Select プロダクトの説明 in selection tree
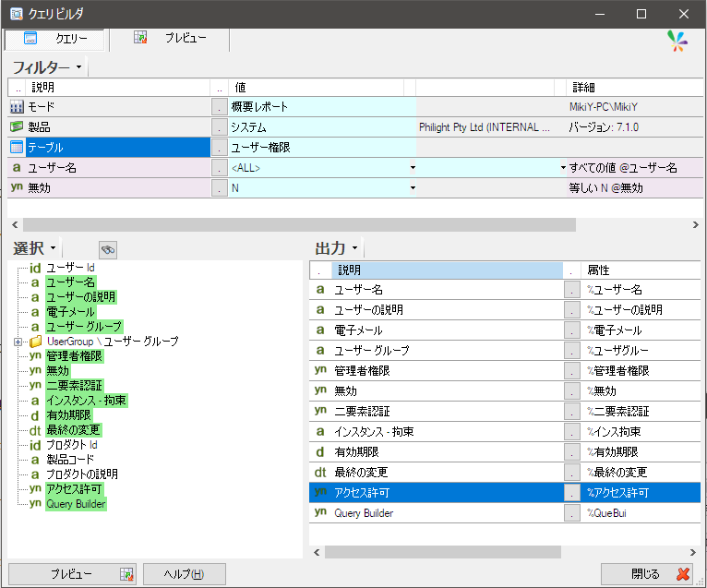This screenshot has height=588, width=707. (x=82, y=474)
